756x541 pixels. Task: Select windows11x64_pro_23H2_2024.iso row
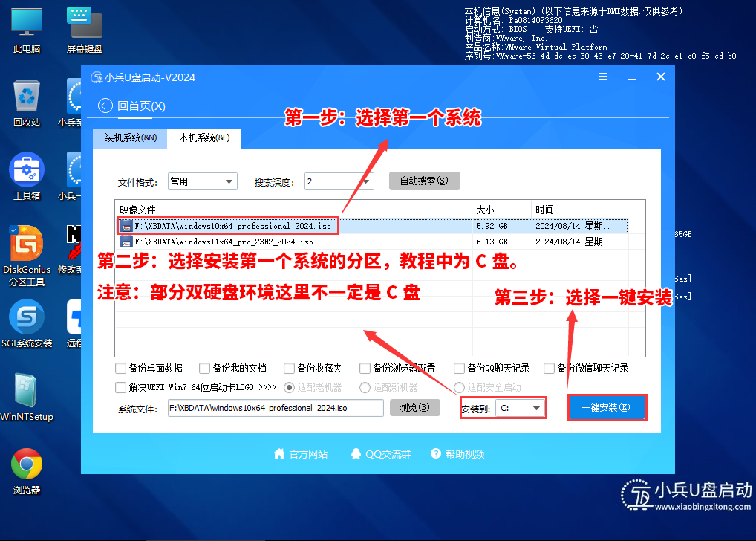click(x=371, y=242)
